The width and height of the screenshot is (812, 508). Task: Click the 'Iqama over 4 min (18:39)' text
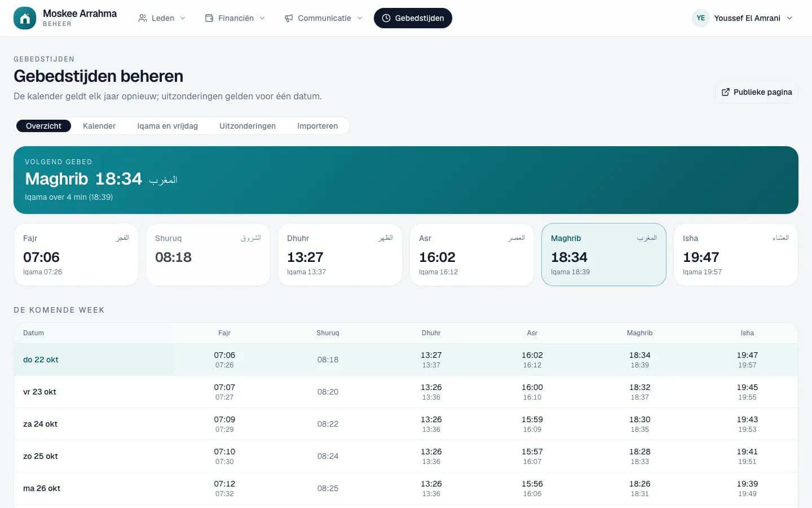pos(69,197)
